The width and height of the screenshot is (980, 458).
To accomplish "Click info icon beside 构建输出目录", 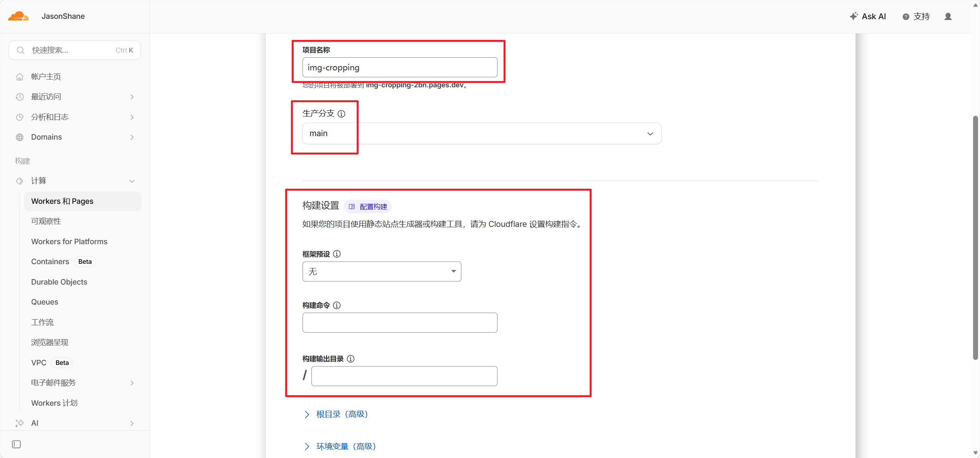I will coord(351,359).
